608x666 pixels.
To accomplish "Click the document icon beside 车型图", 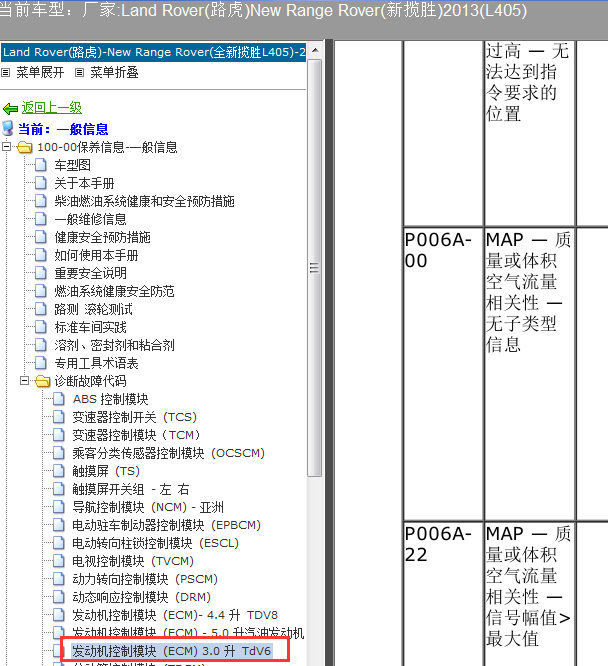I will (40, 165).
